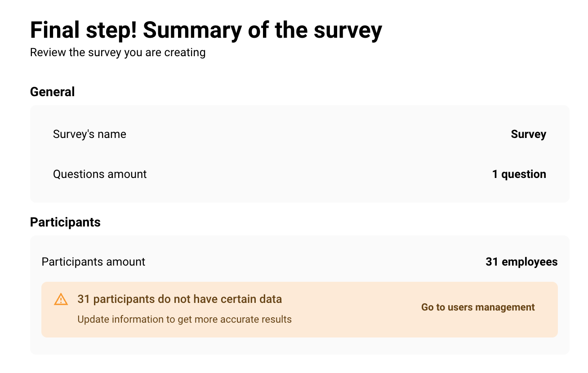
Task: Select 'Update information to get more accurate results'
Action: point(184,320)
